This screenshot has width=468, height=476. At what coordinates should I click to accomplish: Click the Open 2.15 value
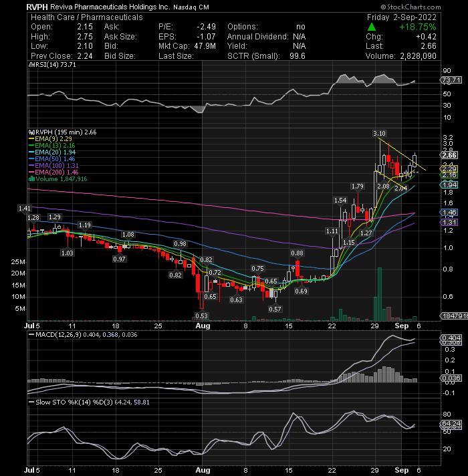[x=85, y=27]
